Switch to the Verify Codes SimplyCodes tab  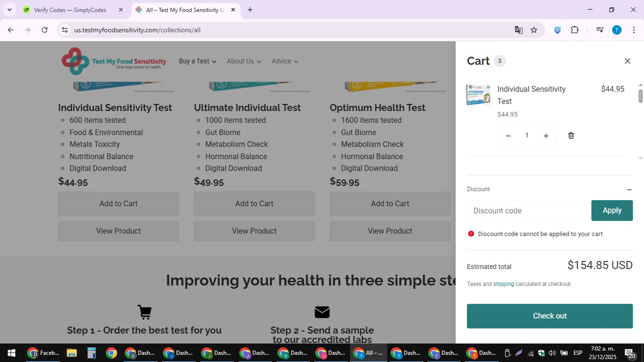tap(70, 10)
